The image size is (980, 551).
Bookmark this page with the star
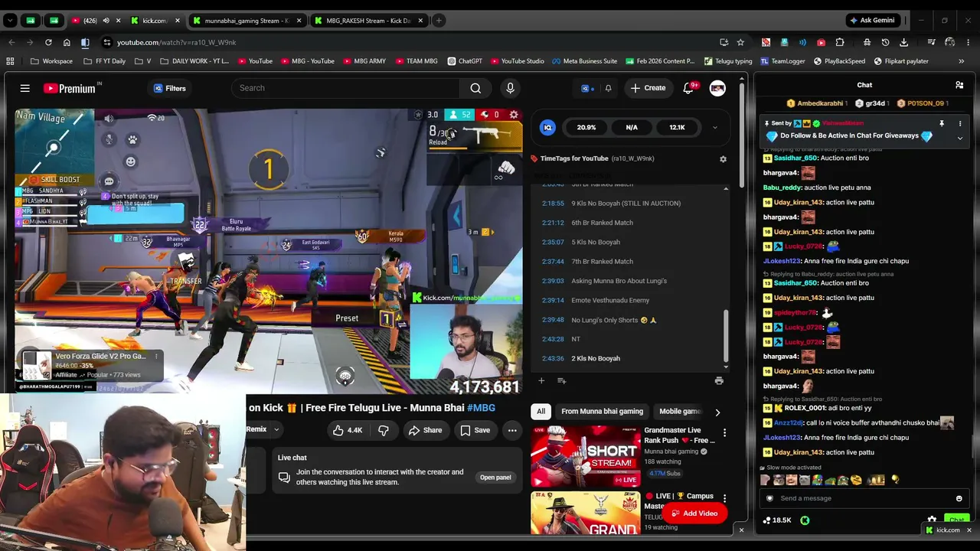coord(740,42)
